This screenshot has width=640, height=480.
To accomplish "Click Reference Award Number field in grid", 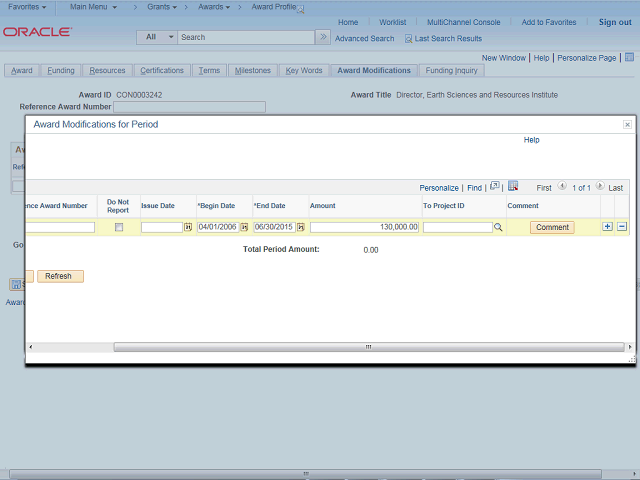I will 60,227.
